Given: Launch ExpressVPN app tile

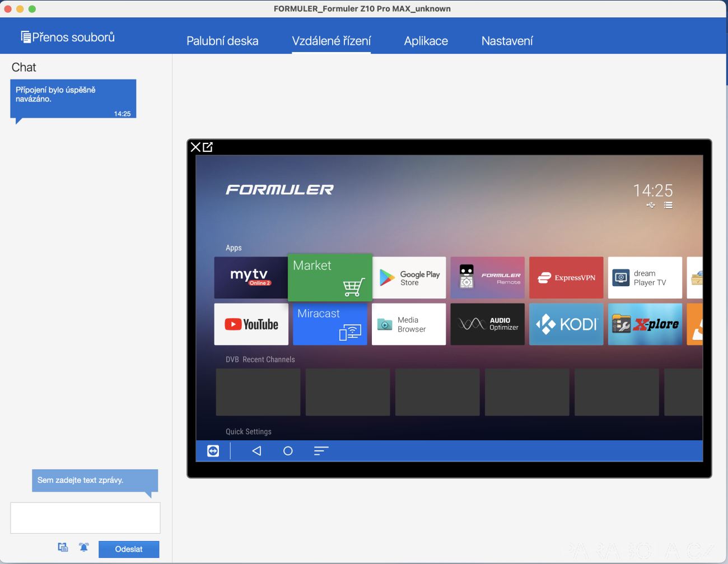Looking at the screenshot, I should coord(566,278).
